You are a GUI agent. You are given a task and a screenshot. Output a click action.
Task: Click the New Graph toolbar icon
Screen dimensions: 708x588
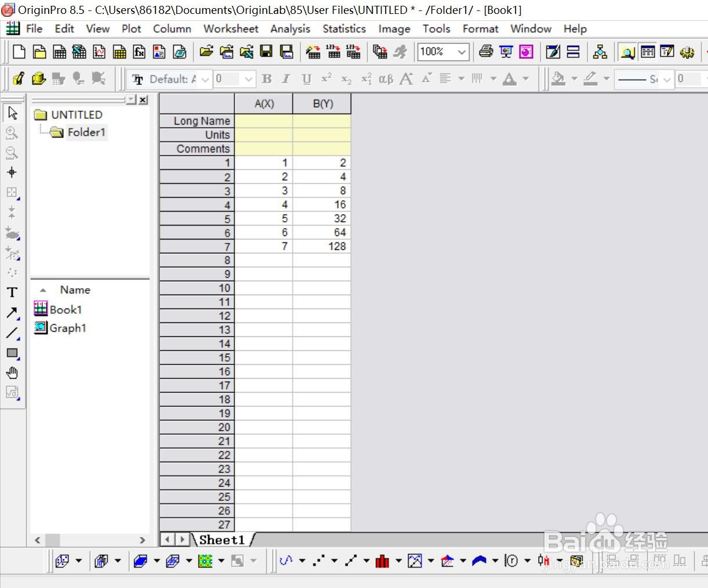click(x=99, y=52)
